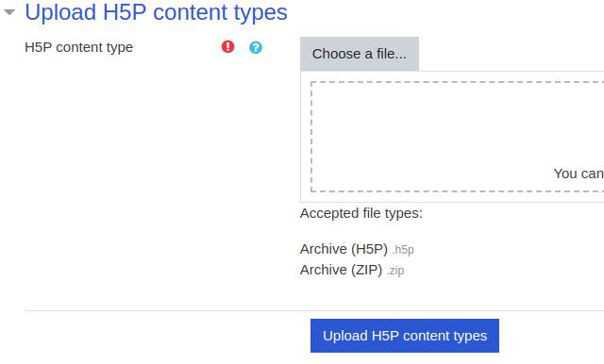Click the Archive (H5P) file type entry

tap(344, 249)
